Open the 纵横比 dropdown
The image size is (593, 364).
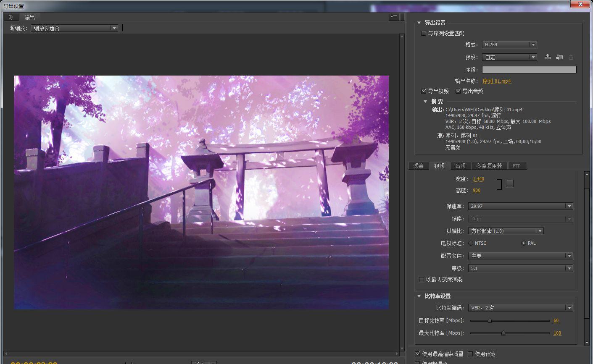point(506,231)
